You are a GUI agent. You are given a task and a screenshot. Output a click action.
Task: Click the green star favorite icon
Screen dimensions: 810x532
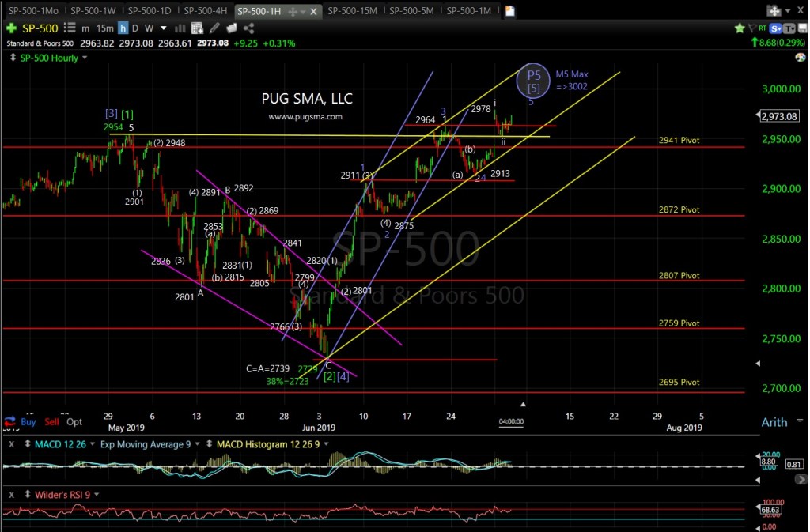coord(740,28)
